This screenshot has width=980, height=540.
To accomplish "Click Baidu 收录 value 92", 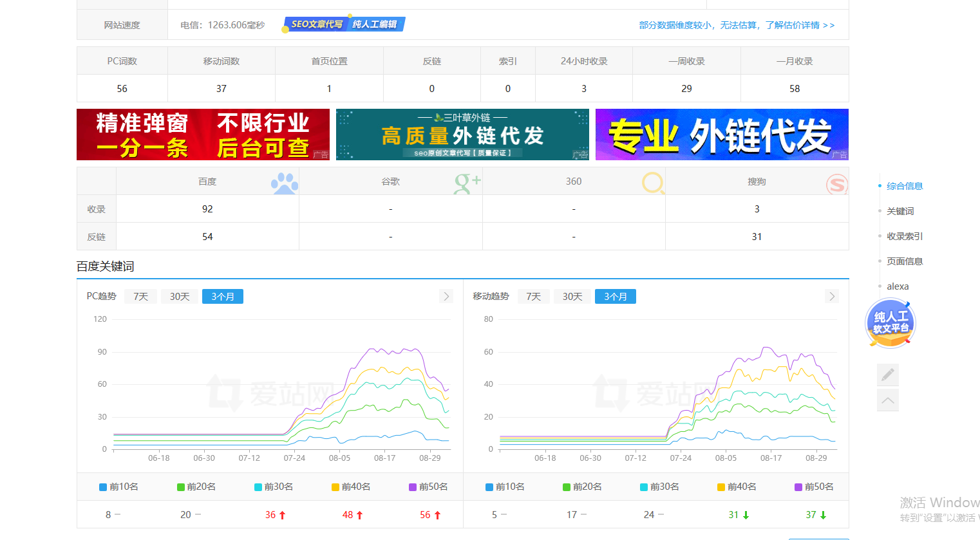I will click(x=207, y=209).
